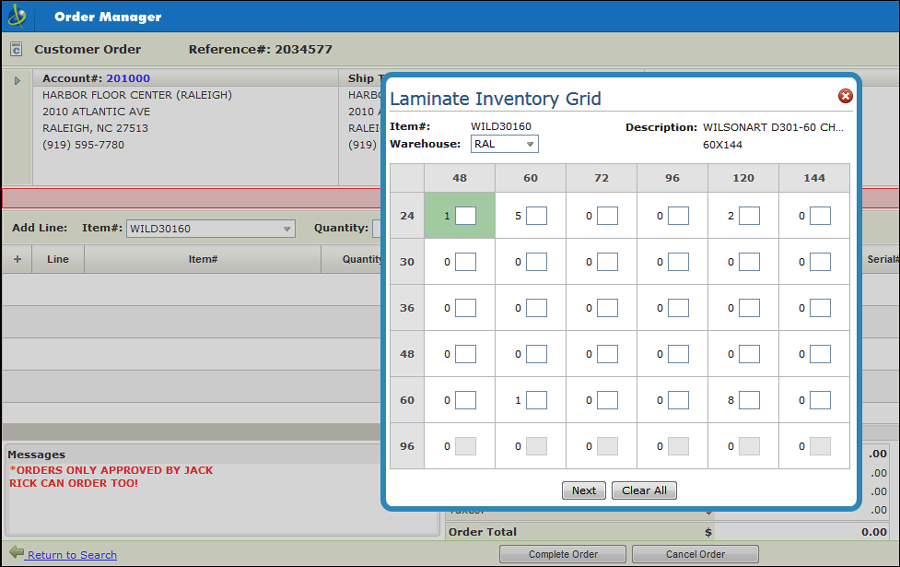The image size is (900, 567).
Task: Click the Complete Order button
Action: coord(563,554)
